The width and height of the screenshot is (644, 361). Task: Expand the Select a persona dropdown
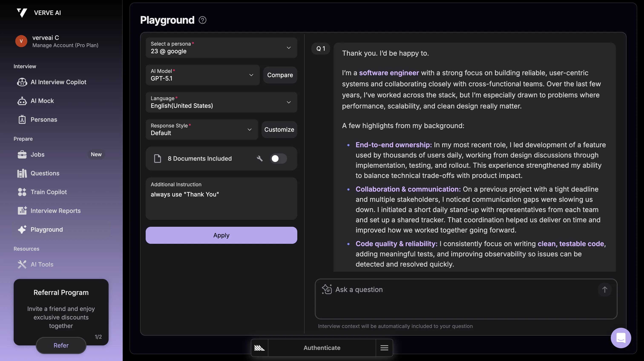pyautogui.click(x=221, y=48)
